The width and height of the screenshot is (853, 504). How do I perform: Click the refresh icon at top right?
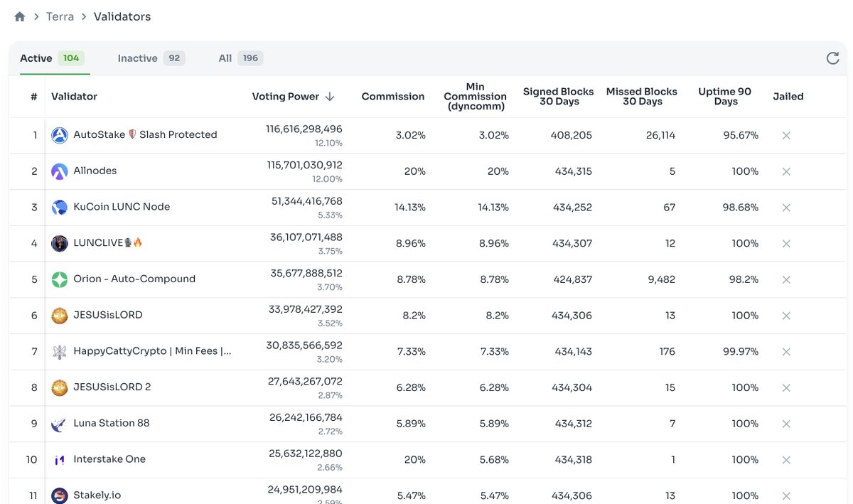tap(832, 58)
